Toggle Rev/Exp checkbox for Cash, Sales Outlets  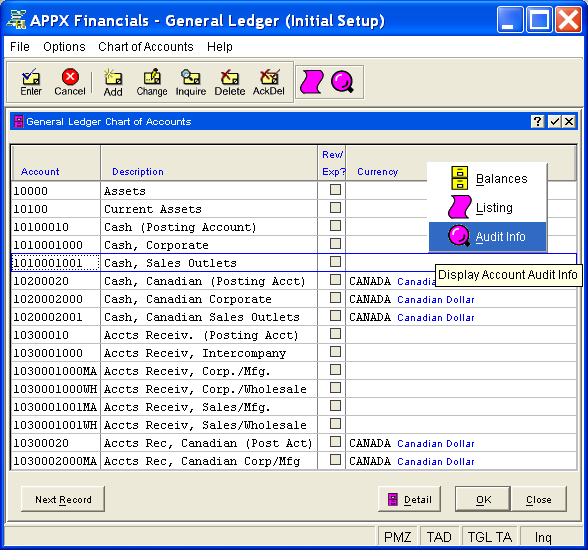[x=335, y=261]
